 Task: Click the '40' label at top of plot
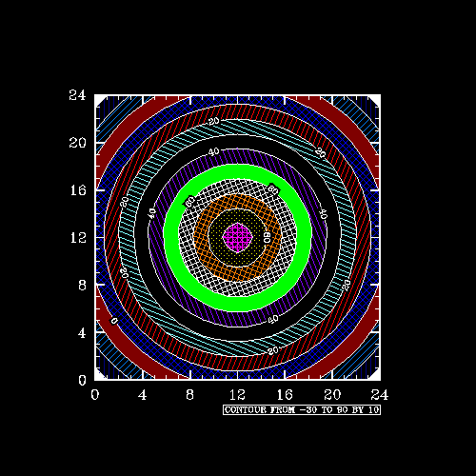(214, 151)
